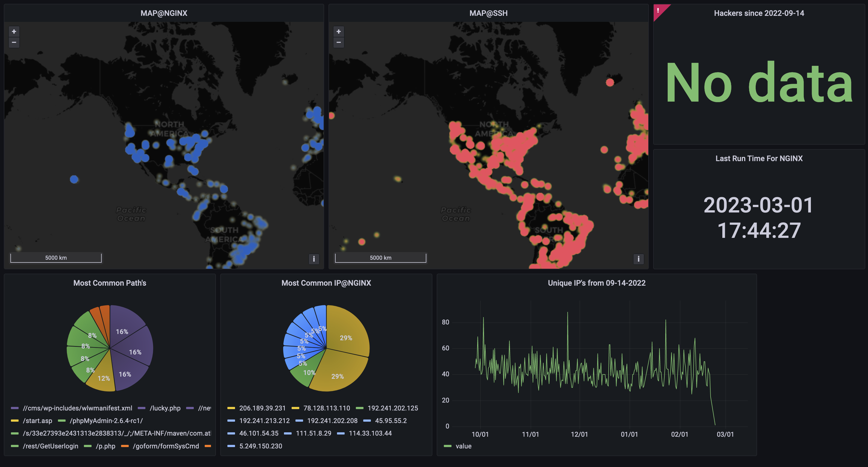Toggle //cms/wp-includes/wlwmanifest.xml legend series
868x467 pixels.
78,408
